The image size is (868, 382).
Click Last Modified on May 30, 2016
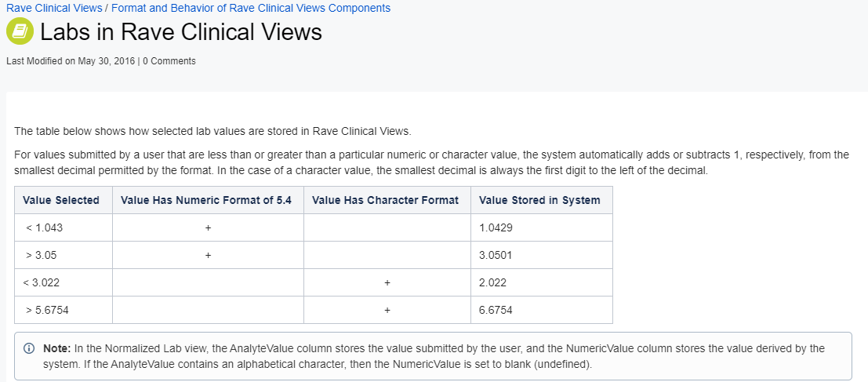(71, 61)
